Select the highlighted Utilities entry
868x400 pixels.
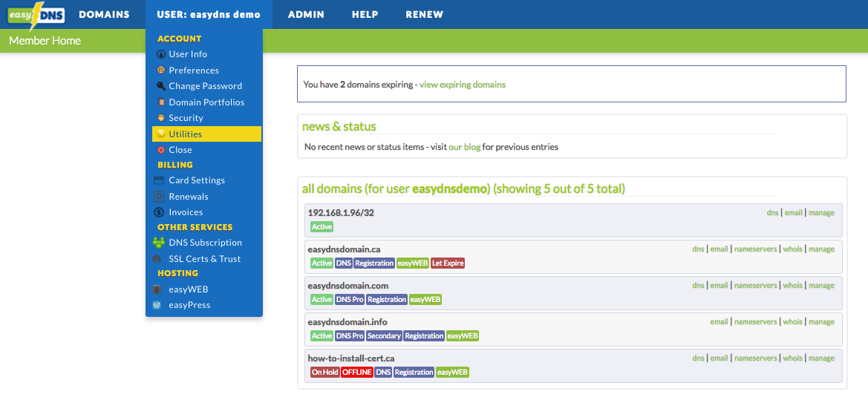tap(207, 134)
